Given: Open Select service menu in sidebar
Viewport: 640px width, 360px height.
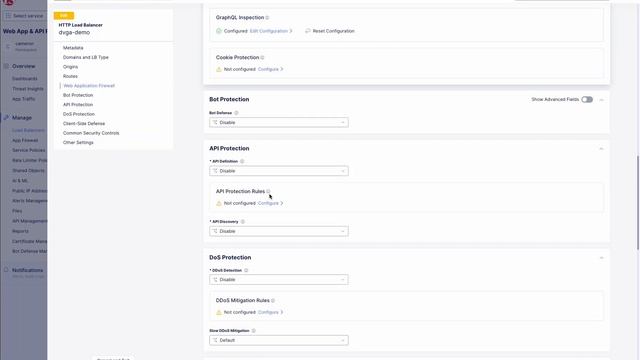Looking at the screenshot, I should (24, 16).
